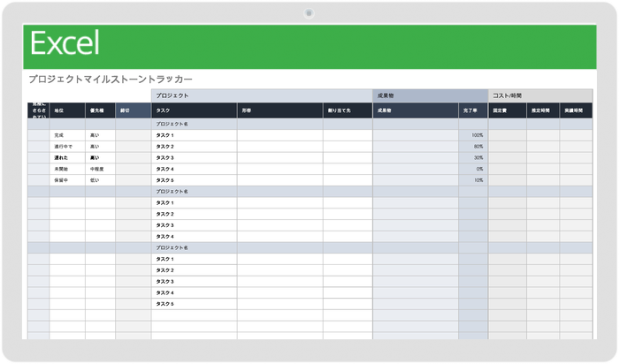Select the 進行中で status cell
Image resolution: width=619 pixels, height=364 pixels.
67,147
